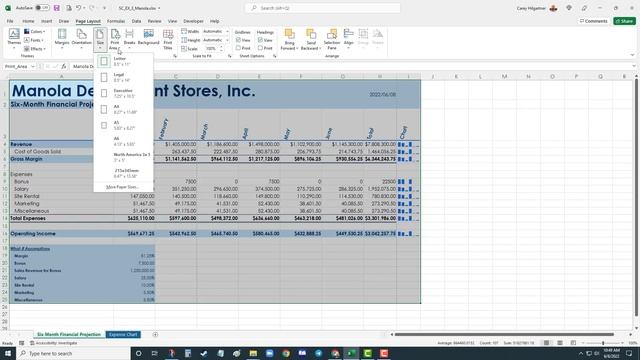Open Chrome from the taskbar

(286, 353)
